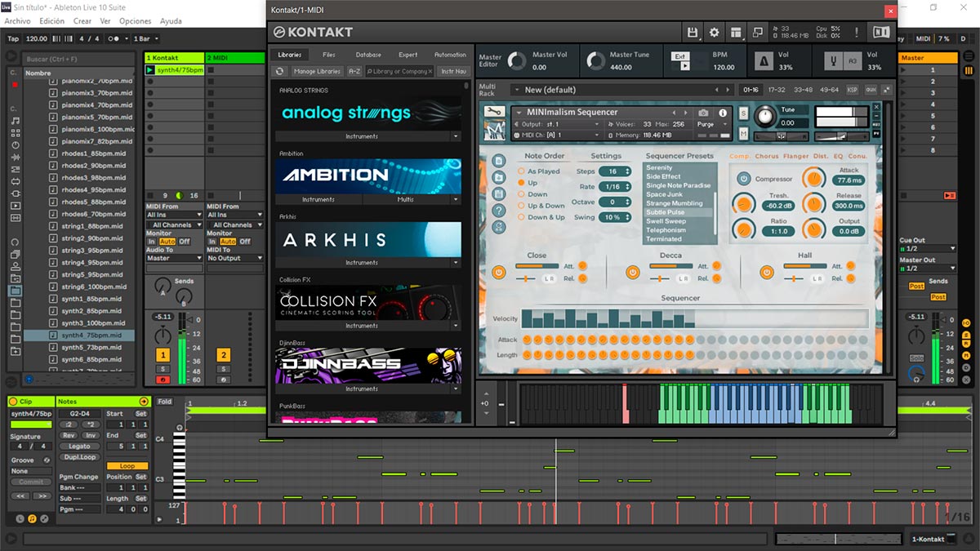Open Kontakt options gear
This screenshot has height=551, width=980.
coord(715,32)
